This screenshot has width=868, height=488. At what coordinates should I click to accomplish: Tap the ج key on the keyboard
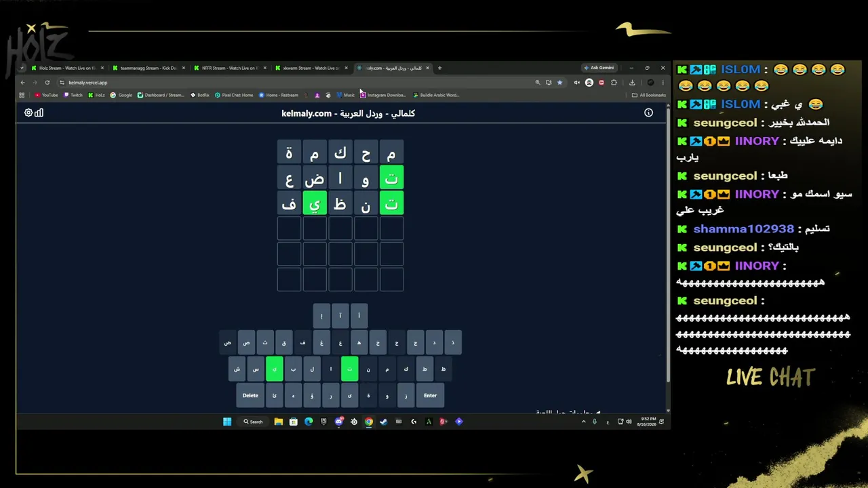416,343
